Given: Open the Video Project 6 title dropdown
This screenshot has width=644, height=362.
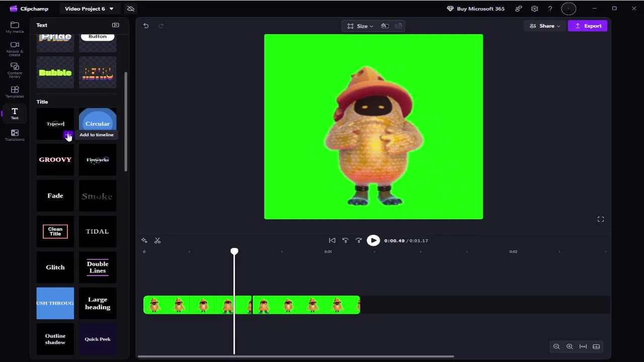Looking at the screenshot, I should click(89, 9).
